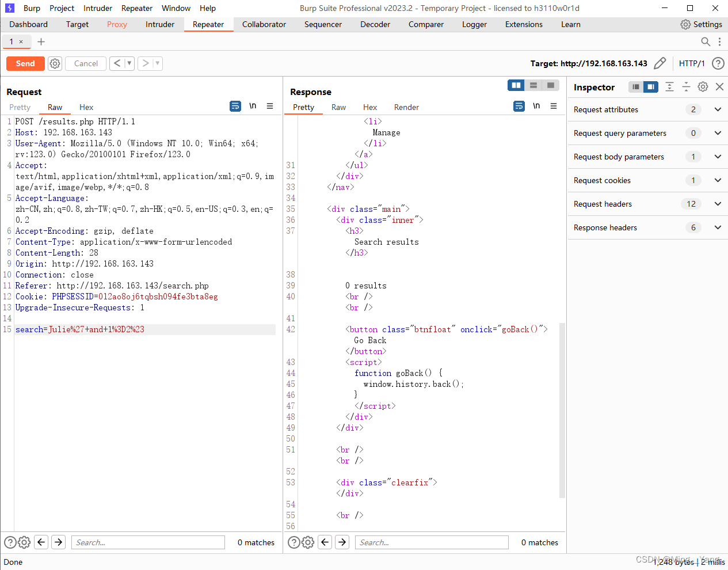
Task: Click the response vertical scrollbar
Action: (x=562, y=410)
